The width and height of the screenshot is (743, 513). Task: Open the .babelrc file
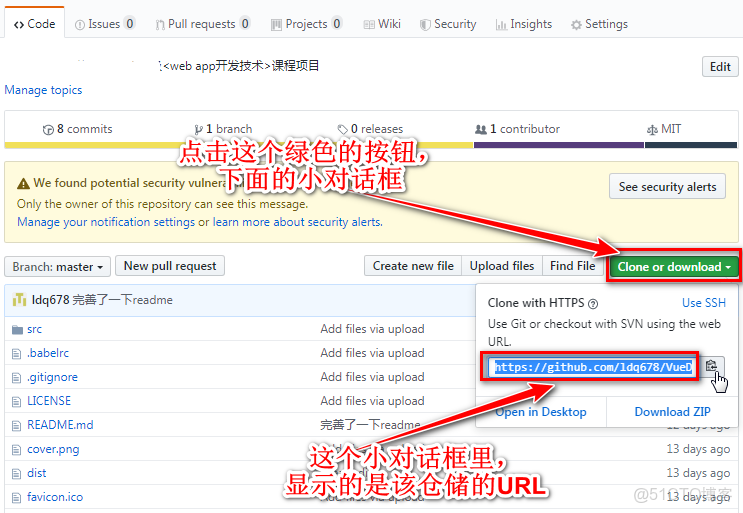pos(48,353)
